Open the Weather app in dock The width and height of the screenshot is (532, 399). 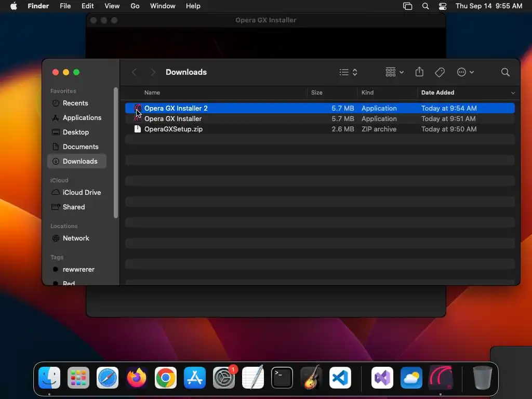[411, 378]
